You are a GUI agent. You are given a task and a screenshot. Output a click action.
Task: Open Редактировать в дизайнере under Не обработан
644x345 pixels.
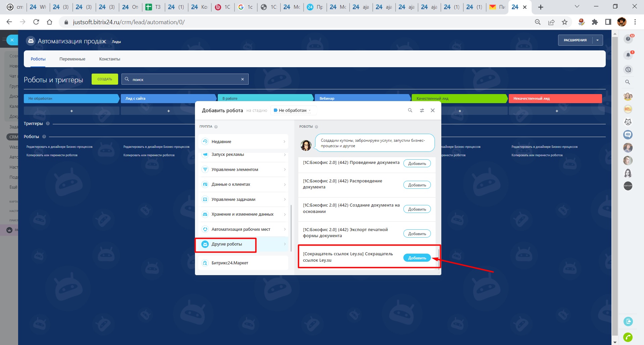click(59, 147)
